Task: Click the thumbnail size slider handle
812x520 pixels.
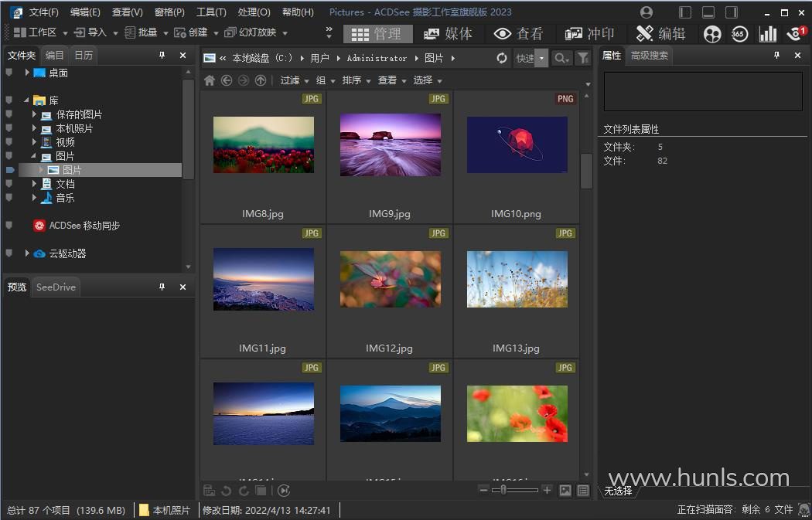Action: pos(503,490)
